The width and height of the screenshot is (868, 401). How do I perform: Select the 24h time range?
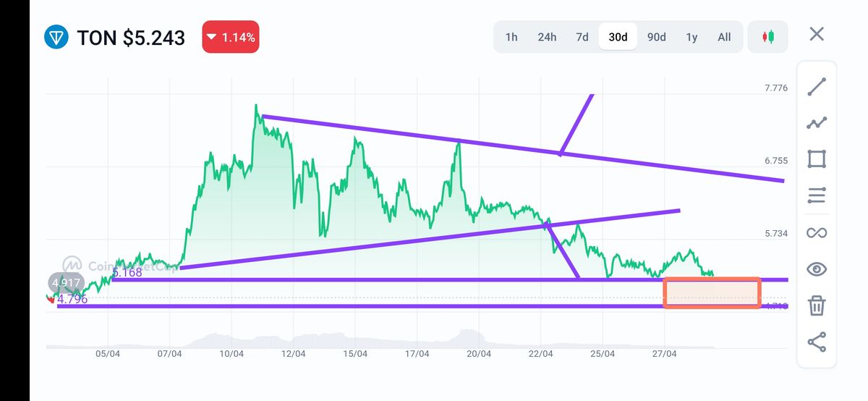point(547,37)
